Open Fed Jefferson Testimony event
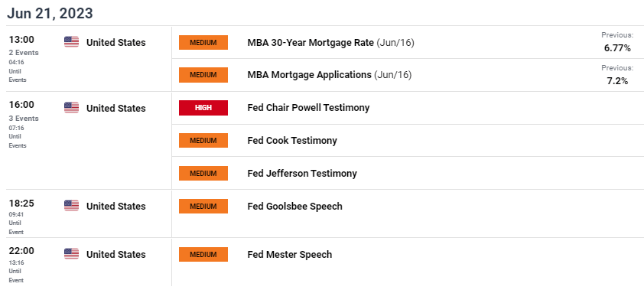Image resolution: width=644 pixels, height=290 pixels. pos(302,174)
